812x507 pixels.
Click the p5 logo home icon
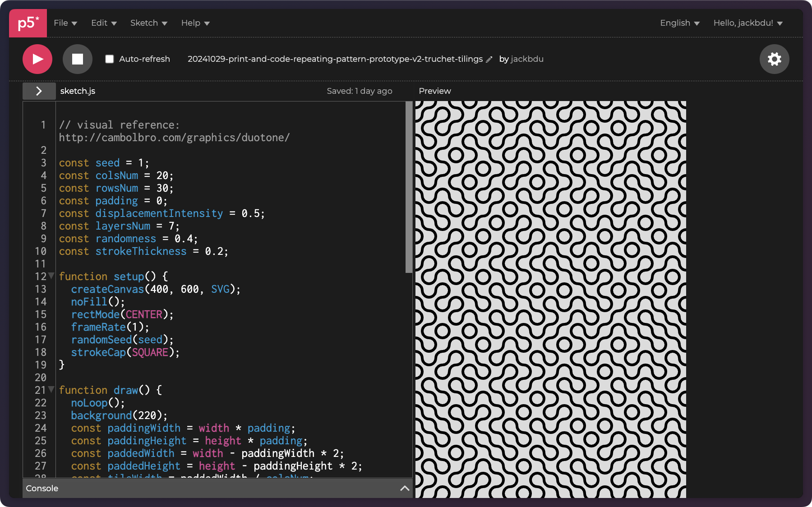[x=28, y=23]
